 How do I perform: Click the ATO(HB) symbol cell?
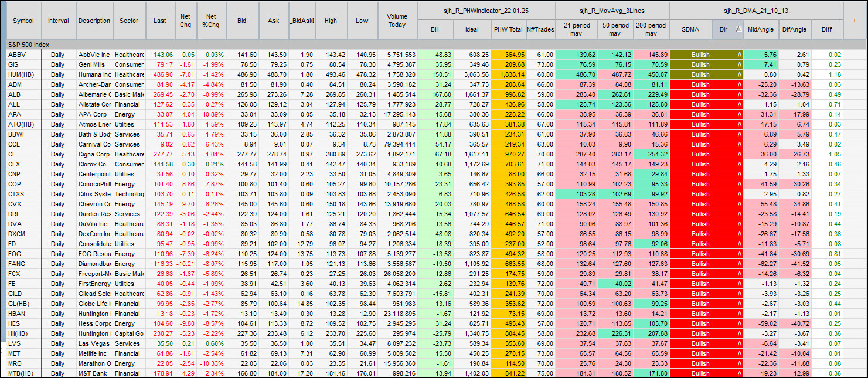23,124
